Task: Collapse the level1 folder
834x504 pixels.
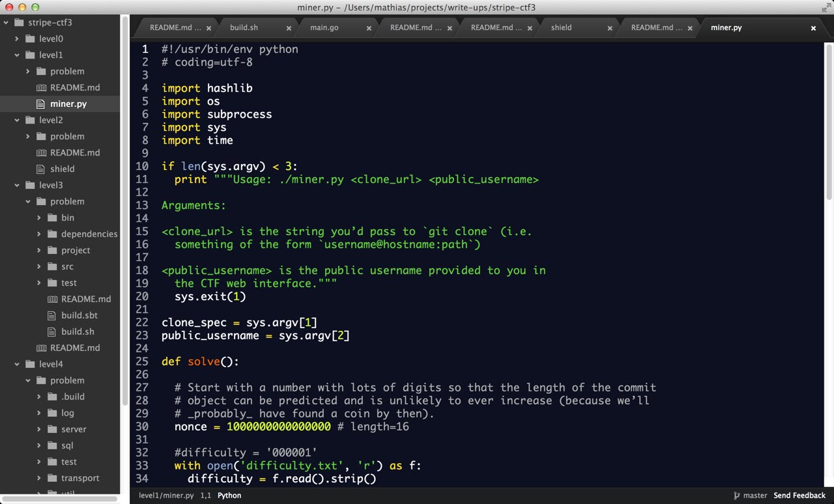Action: [17, 55]
